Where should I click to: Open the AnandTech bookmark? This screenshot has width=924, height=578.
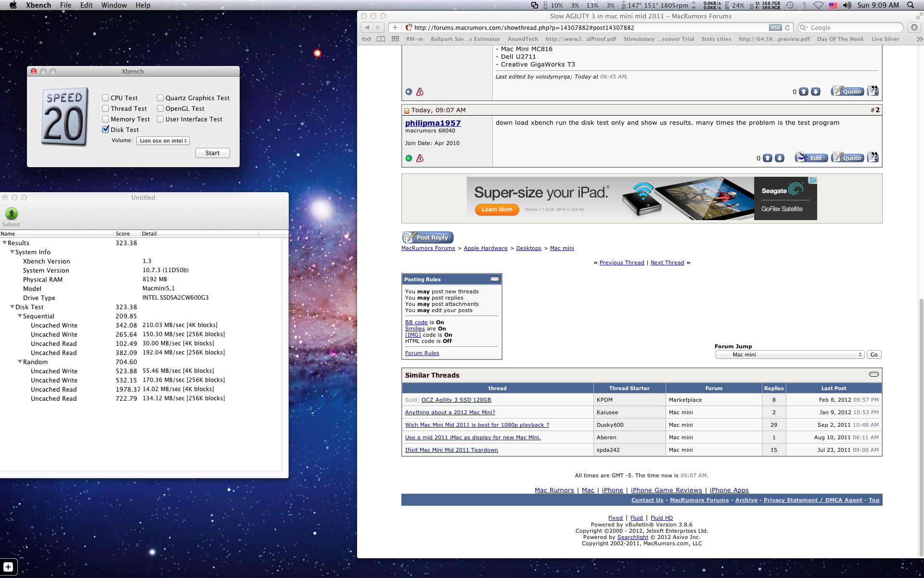(x=523, y=39)
